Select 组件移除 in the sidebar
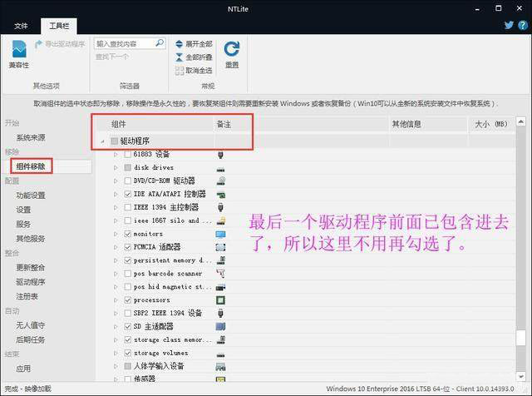The width and height of the screenshot is (532, 396). click(31, 166)
